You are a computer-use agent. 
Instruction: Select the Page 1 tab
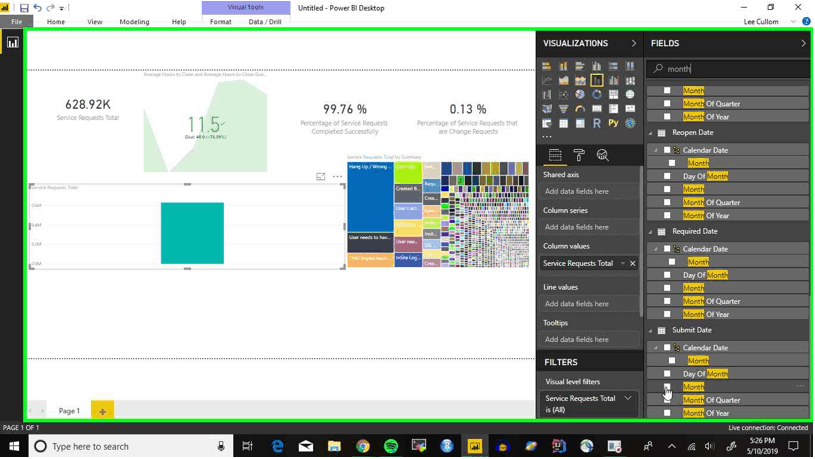69,411
